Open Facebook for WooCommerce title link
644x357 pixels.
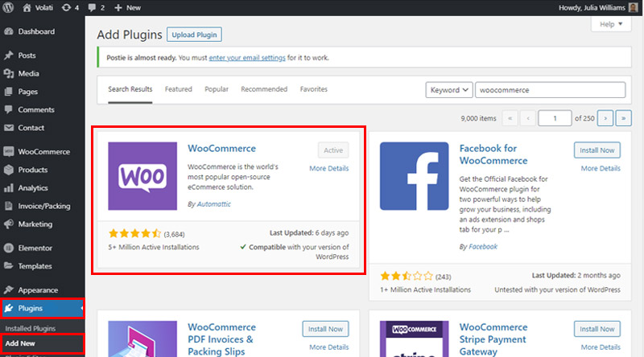coord(493,154)
